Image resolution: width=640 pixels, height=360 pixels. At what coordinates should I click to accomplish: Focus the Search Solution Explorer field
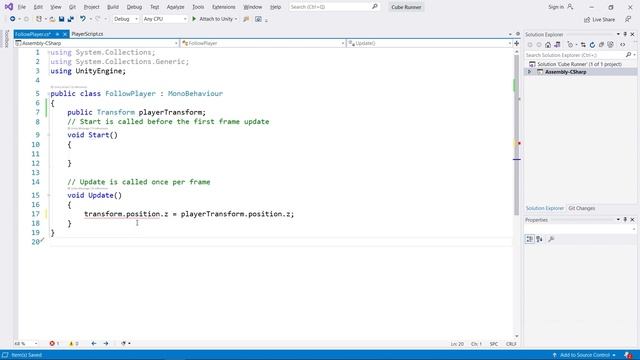(x=575, y=55)
